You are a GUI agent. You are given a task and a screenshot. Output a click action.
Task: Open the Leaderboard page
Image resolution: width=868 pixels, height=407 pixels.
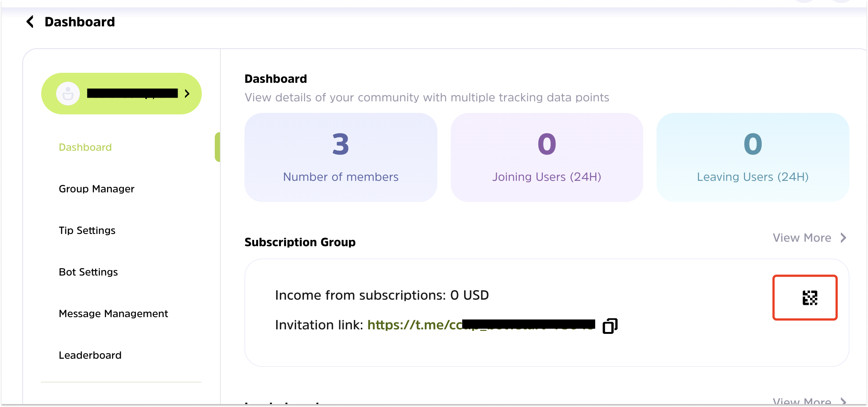pyautogui.click(x=90, y=355)
